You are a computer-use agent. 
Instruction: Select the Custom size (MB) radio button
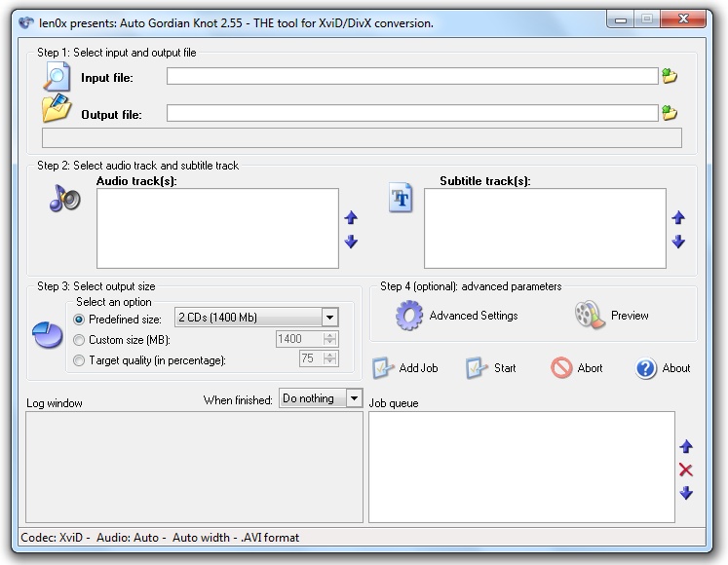pyautogui.click(x=79, y=340)
